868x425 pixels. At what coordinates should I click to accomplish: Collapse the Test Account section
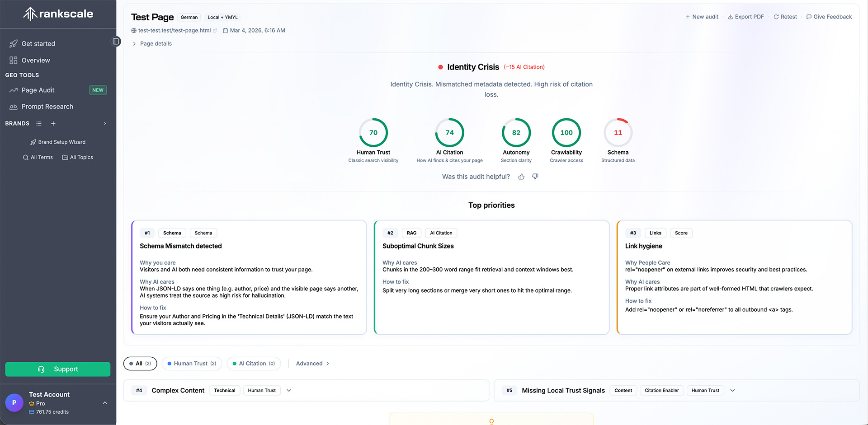pos(105,403)
